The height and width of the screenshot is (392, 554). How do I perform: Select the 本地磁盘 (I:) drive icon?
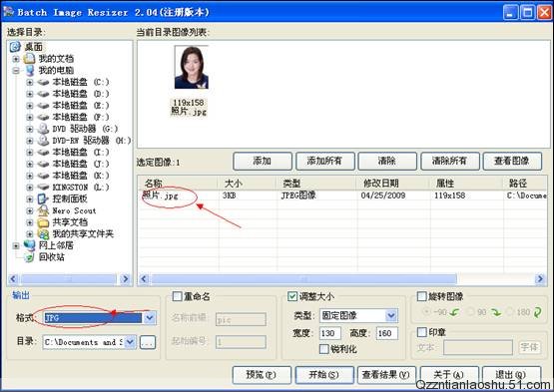(x=43, y=153)
